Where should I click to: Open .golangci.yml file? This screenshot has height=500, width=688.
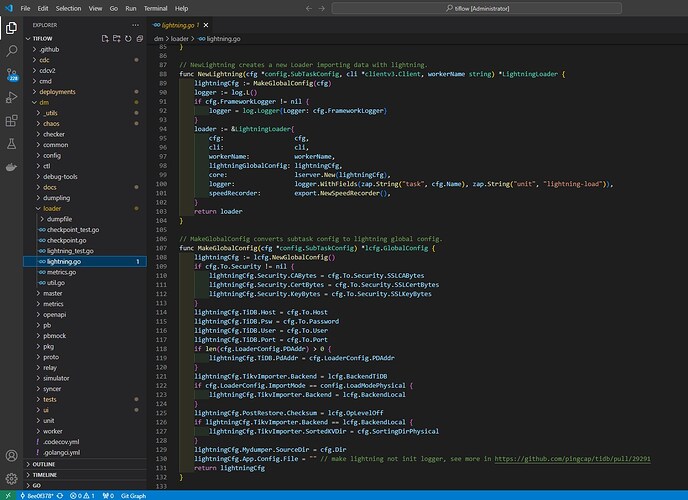(x=61, y=453)
